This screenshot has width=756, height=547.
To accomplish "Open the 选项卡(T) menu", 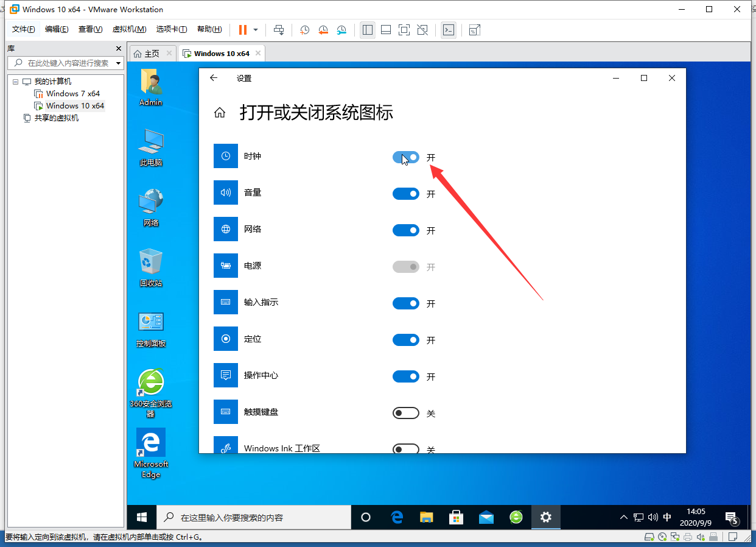I will click(172, 29).
